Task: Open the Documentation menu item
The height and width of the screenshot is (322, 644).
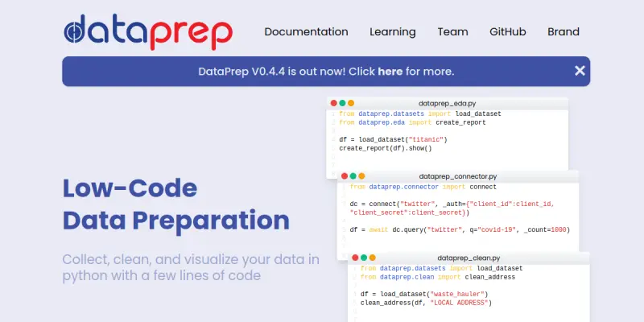Action: pyautogui.click(x=306, y=32)
